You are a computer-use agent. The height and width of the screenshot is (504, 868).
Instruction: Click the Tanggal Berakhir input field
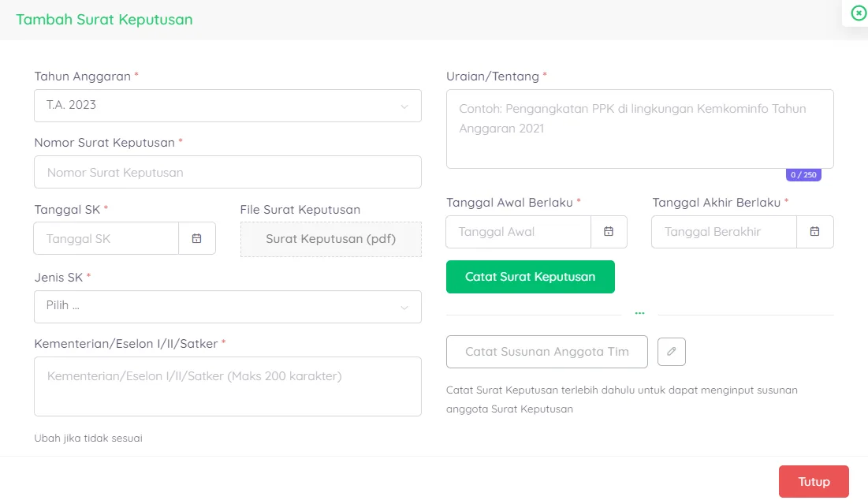click(x=724, y=232)
